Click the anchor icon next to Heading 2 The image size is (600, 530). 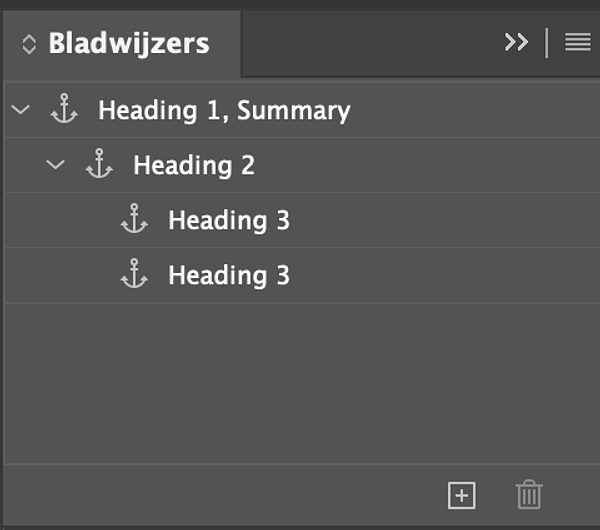click(99, 165)
